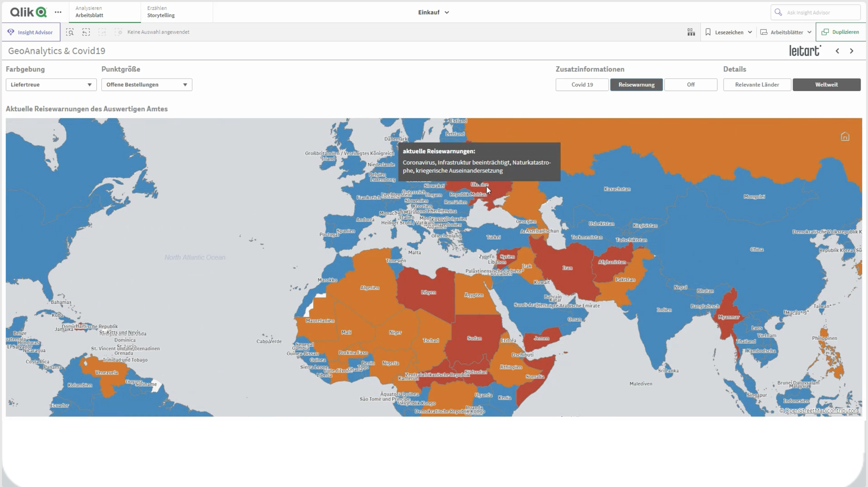
Task: Switch to Erzählen Storytelling tab
Action: point(177,12)
